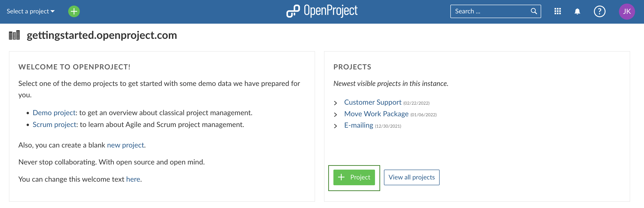Screen dimensions: 644x208
Task: Focus the Search input field
Action: click(490, 11)
